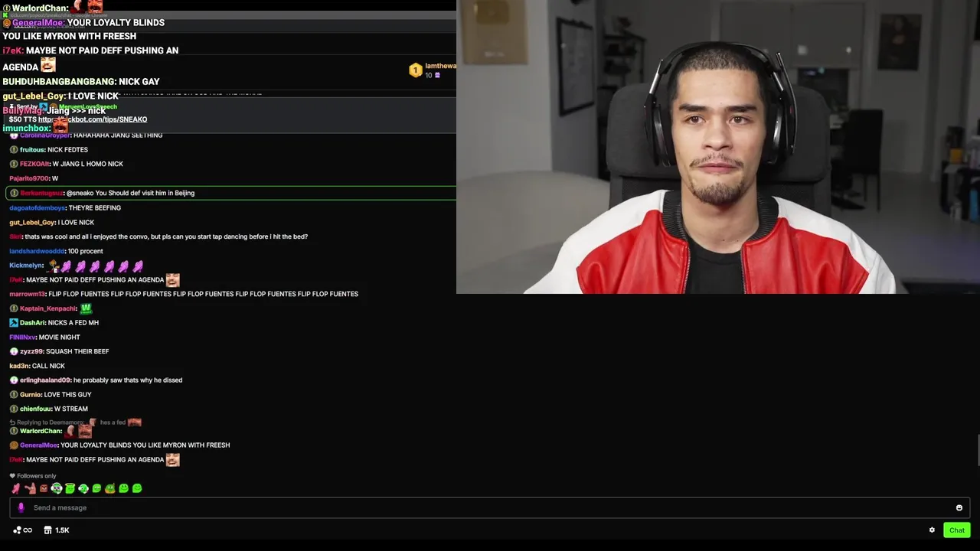The width and height of the screenshot is (980, 551).
Task: Pick the green emote wearing headphones
Action: point(57,488)
